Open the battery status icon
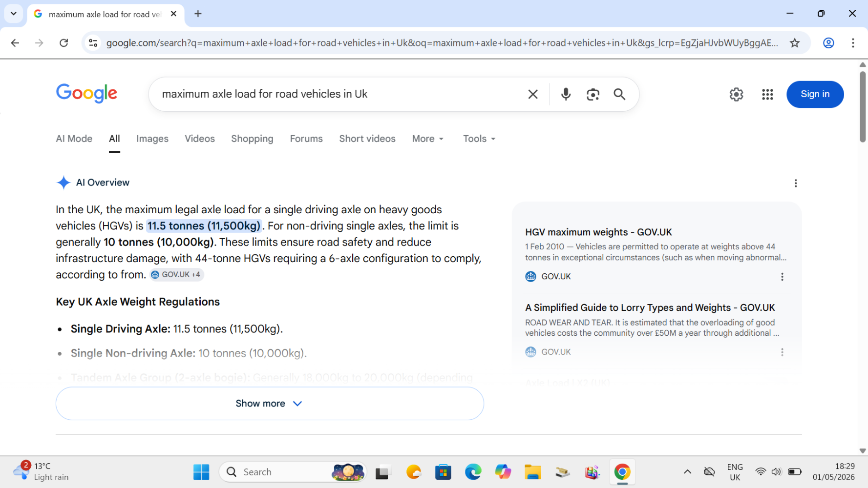 (x=794, y=472)
